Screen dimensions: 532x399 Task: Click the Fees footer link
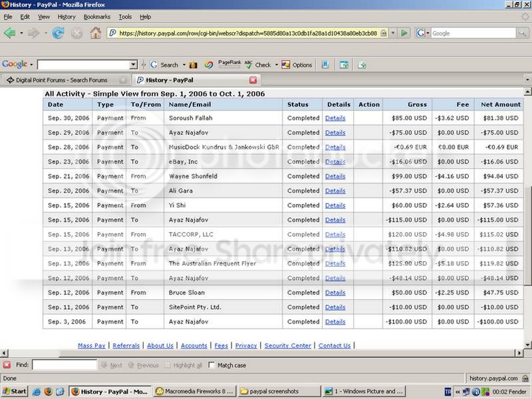[x=221, y=345]
